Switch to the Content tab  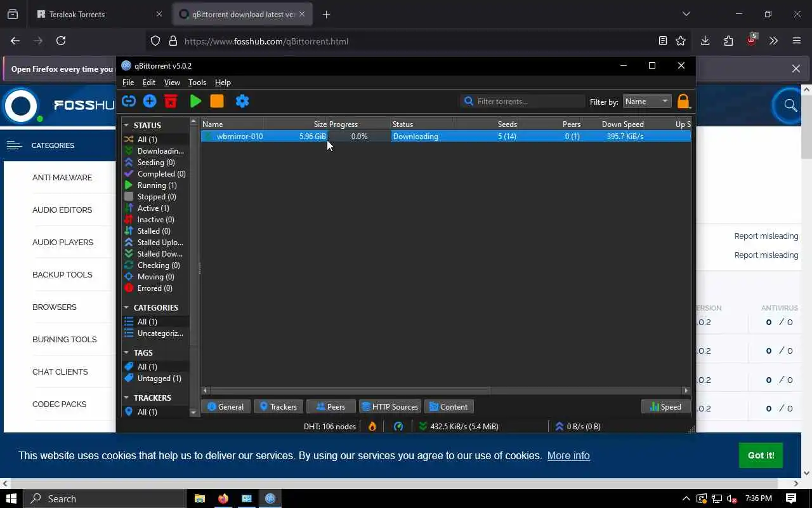(449, 406)
